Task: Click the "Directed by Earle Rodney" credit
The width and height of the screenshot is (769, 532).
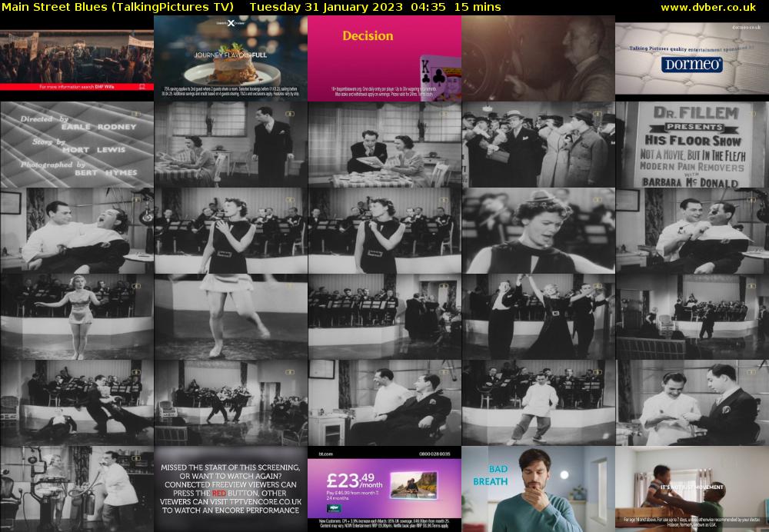Action: coord(78,122)
